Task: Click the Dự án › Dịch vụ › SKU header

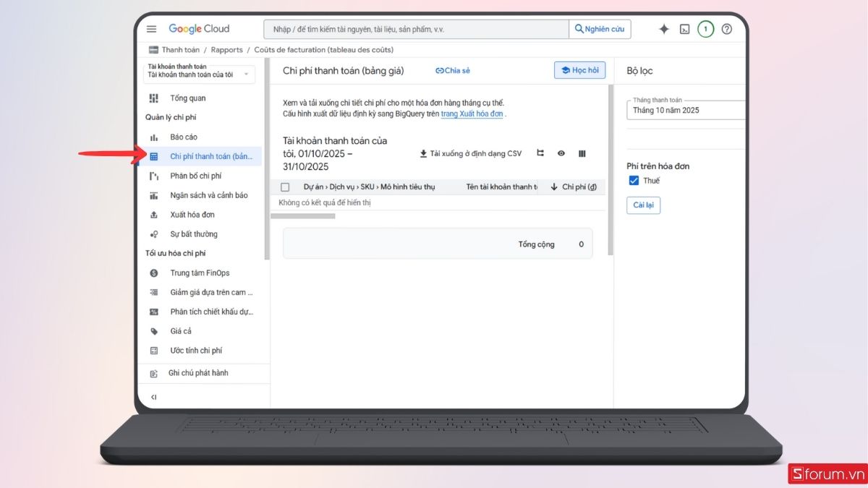Action: 369,187
